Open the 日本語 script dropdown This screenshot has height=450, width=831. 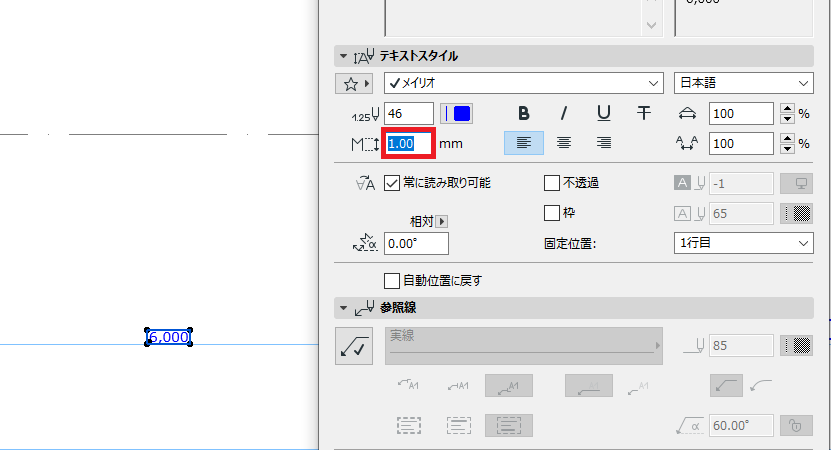pos(744,83)
